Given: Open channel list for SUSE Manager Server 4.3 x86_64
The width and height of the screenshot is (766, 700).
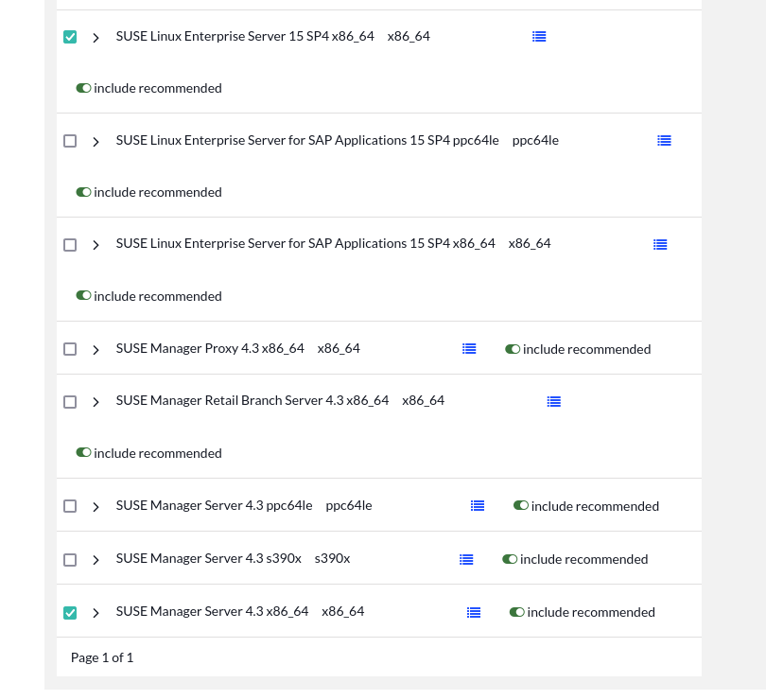Looking at the screenshot, I should pyautogui.click(x=473, y=612).
